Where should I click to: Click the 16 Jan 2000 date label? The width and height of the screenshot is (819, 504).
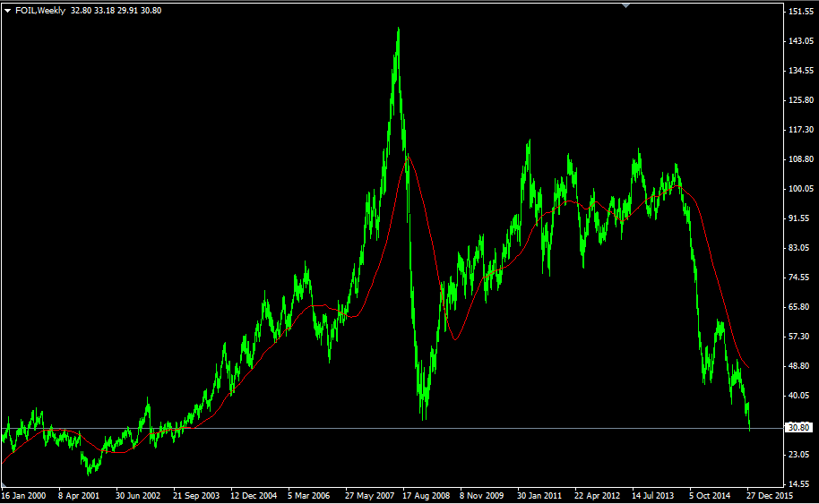pos(24,496)
